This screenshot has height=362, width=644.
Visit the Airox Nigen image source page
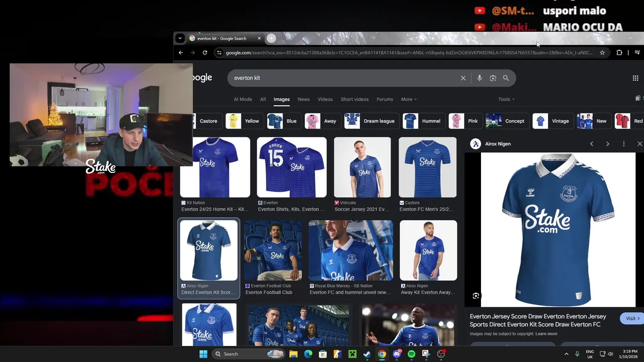pos(632,318)
